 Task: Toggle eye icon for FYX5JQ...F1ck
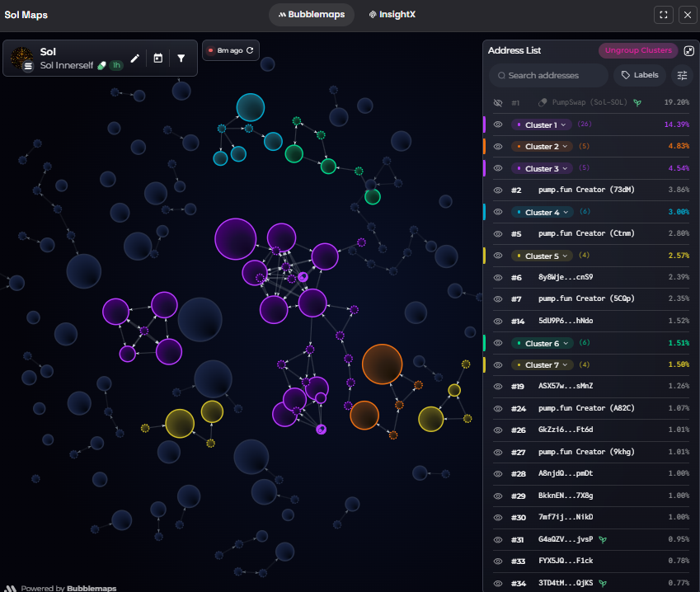498,561
